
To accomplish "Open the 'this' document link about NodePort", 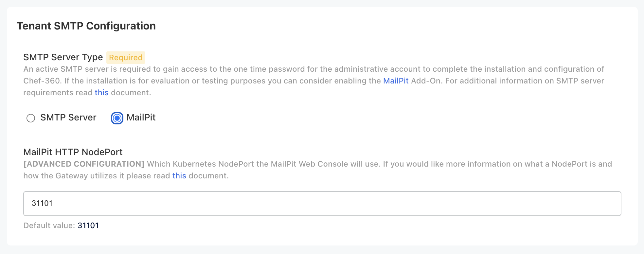I will coord(179,176).
